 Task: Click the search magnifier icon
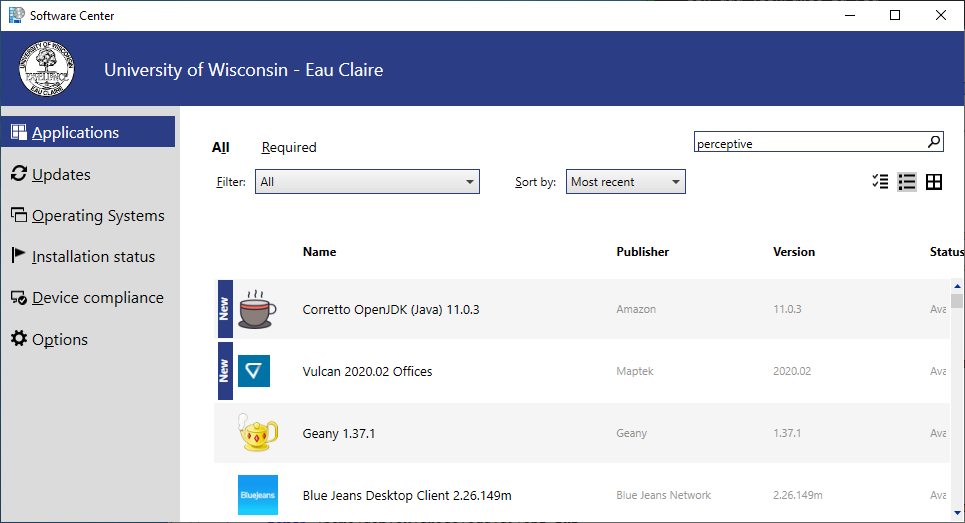point(934,142)
